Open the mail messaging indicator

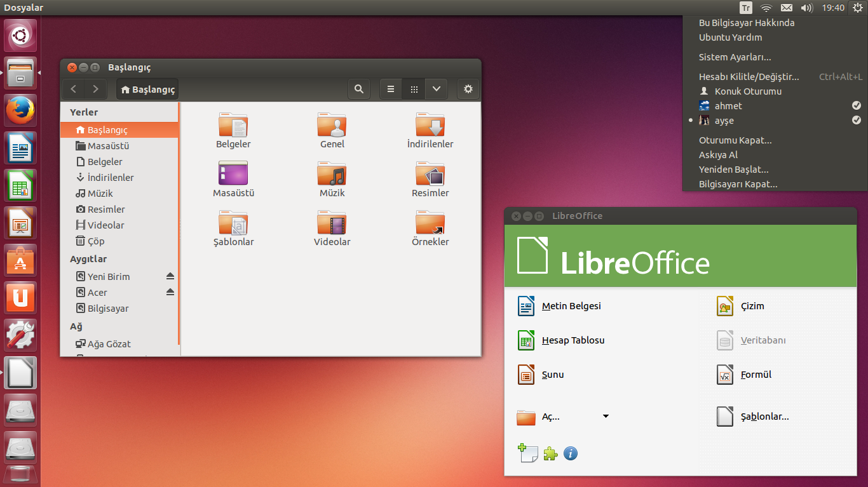click(x=787, y=8)
